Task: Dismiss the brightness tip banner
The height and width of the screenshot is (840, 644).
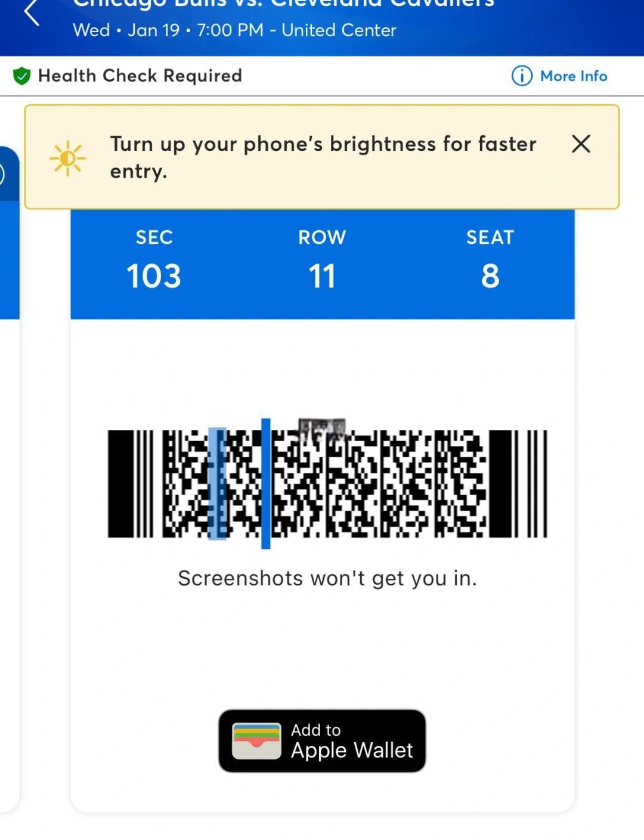Action: (581, 144)
